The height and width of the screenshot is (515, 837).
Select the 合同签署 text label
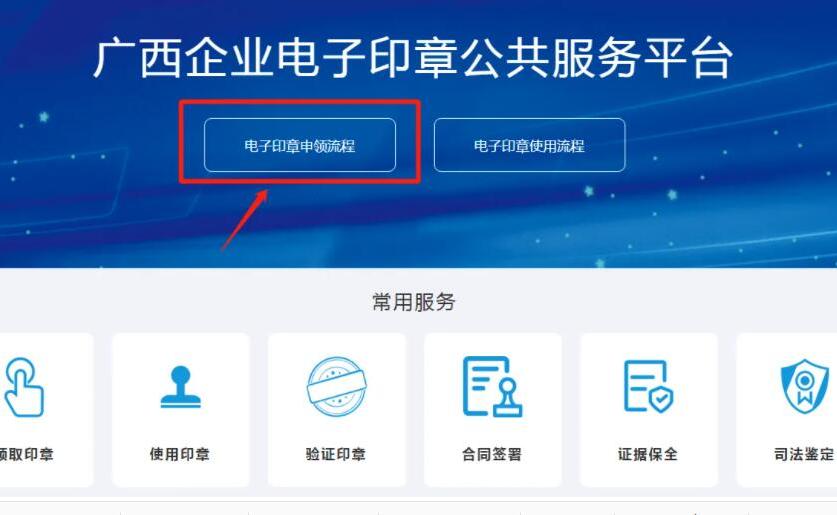point(492,454)
